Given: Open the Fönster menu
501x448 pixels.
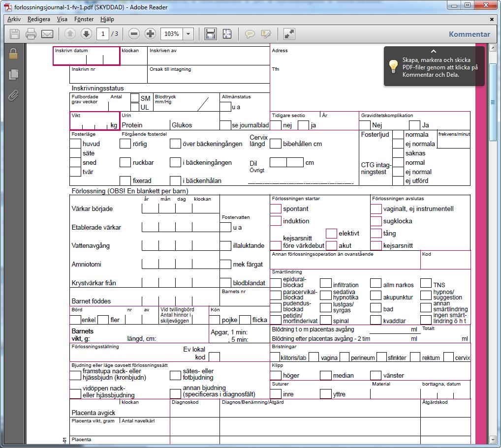Looking at the screenshot, I should click(84, 19).
